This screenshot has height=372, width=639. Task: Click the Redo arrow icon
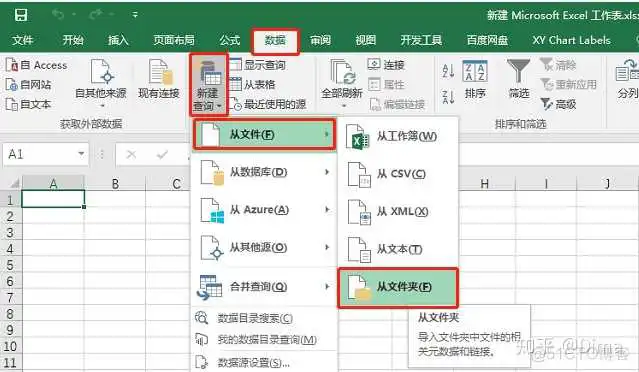[95, 15]
